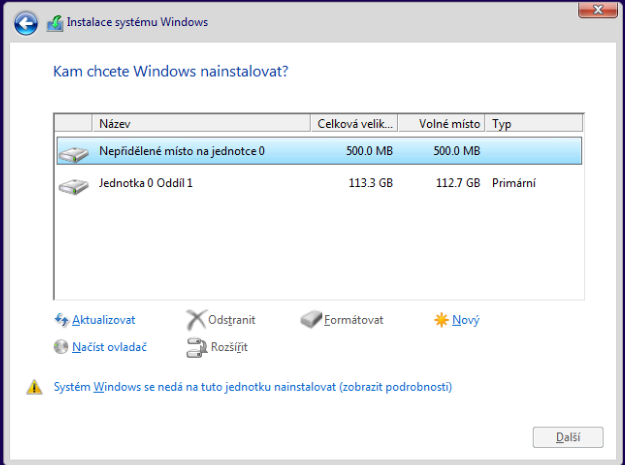
Task: Click the Aktualizovat refresh arrows icon
Action: (61, 320)
